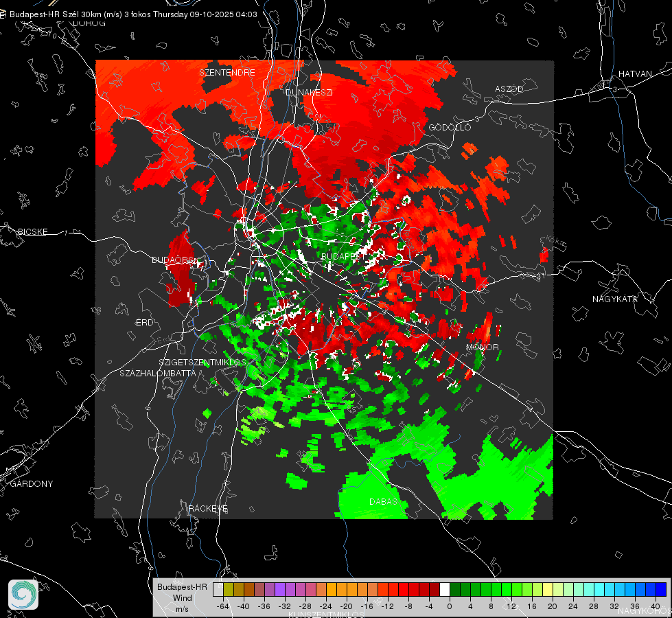Click the yellow swatch above 20 in legend

click(x=548, y=589)
